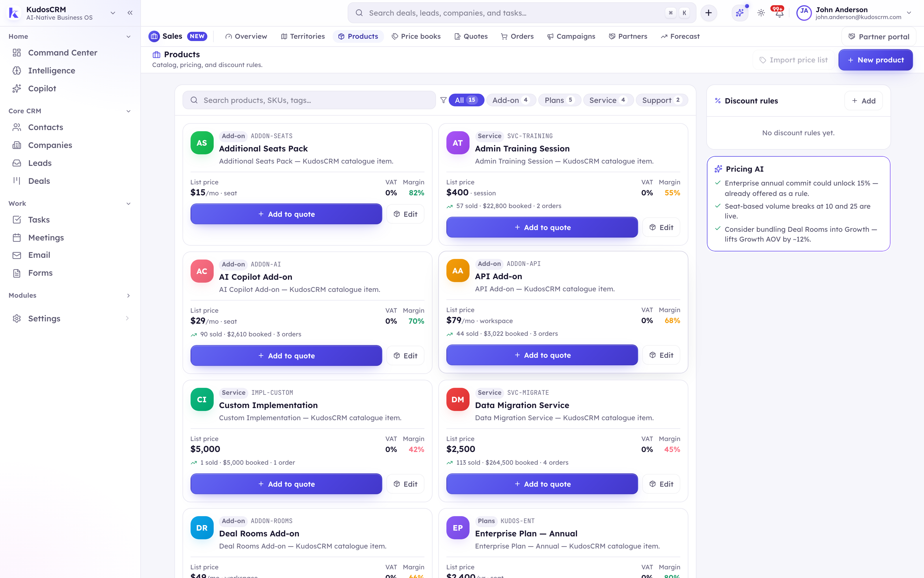Collapse the Home sidebar section
Screen dimensions: 924x578
[x=128, y=36]
